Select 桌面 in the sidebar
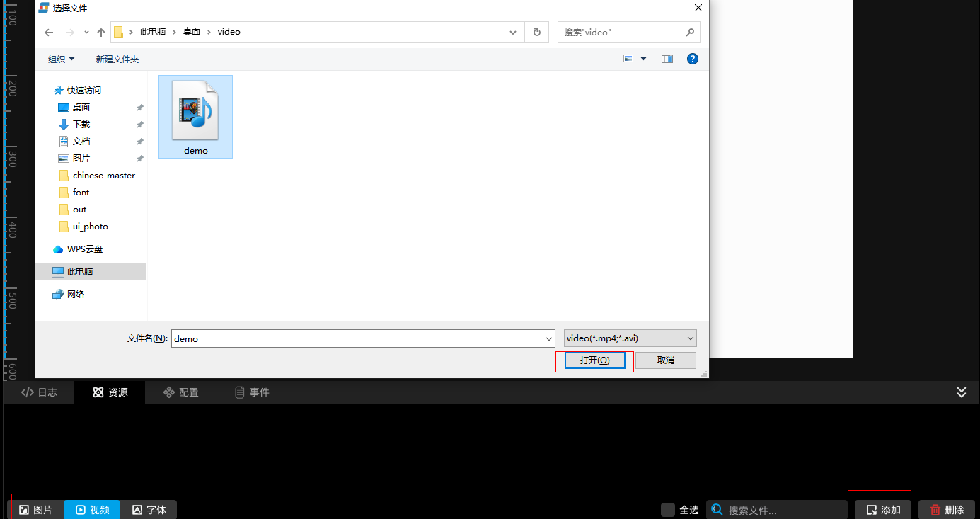Viewport: 980px width, 519px height. coord(81,107)
